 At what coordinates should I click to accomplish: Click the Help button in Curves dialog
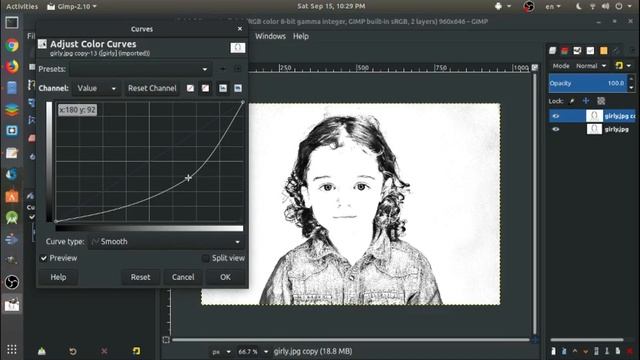[x=58, y=277]
